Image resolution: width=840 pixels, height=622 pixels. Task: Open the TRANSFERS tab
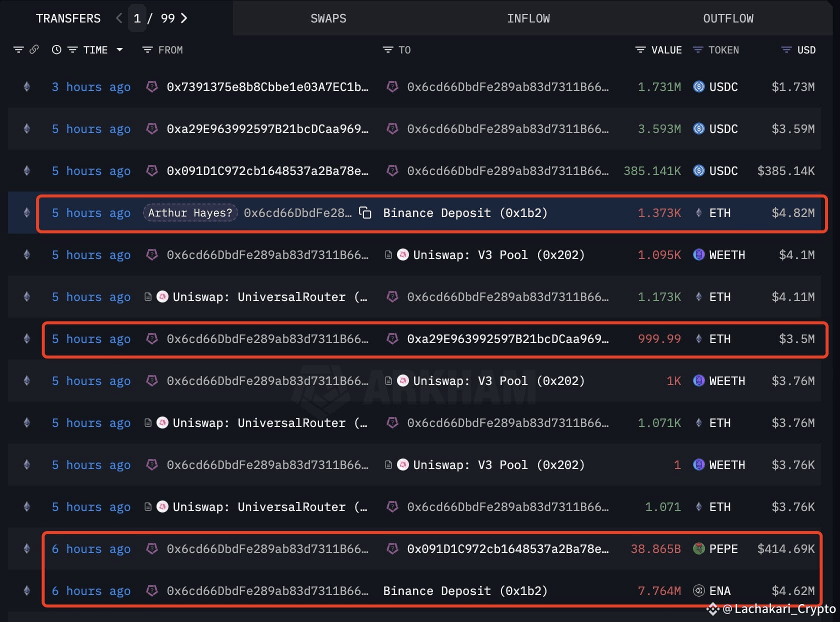tap(68, 18)
